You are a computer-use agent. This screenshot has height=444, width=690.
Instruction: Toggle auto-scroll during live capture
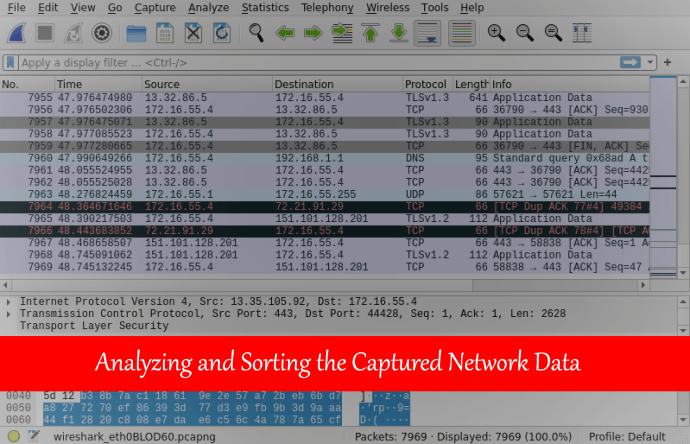(428, 33)
